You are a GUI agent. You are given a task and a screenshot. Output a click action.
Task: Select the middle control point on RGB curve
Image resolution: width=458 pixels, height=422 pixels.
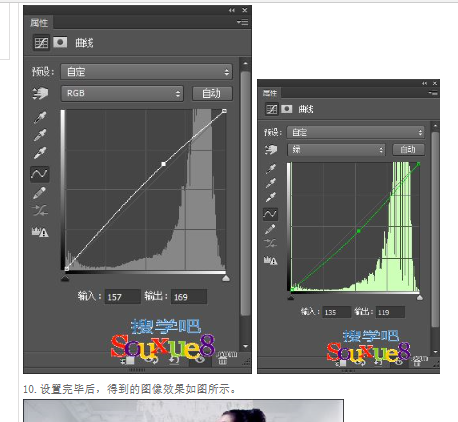163,164
